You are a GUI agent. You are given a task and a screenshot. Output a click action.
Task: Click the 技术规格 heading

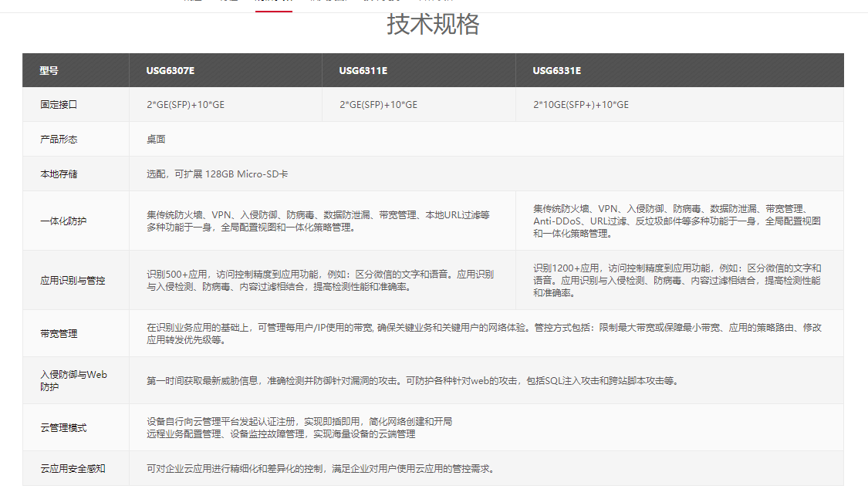433,25
